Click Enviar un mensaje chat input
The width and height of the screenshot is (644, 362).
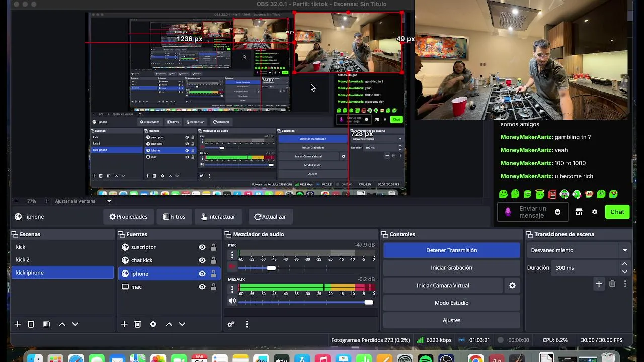pyautogui.click(x=532, y=212)
